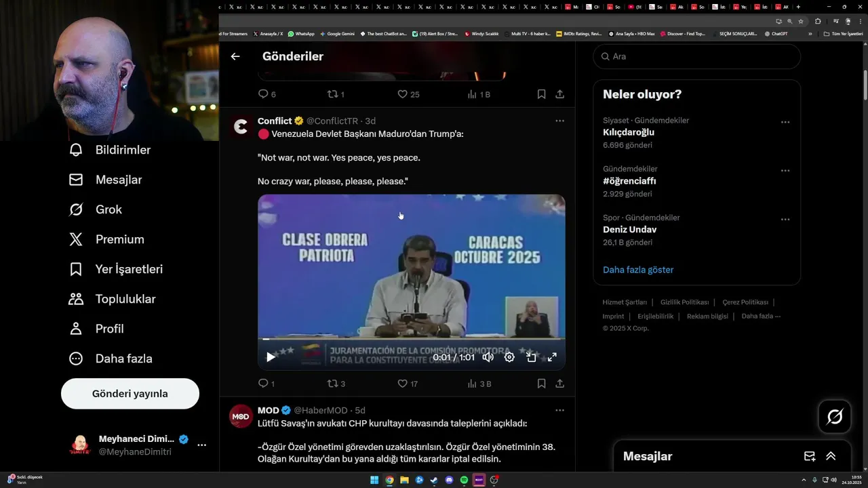Open the Gizlilik Politikası footer link
The height and width of the screenshot is (488, 868).
[x=684, y=302]
